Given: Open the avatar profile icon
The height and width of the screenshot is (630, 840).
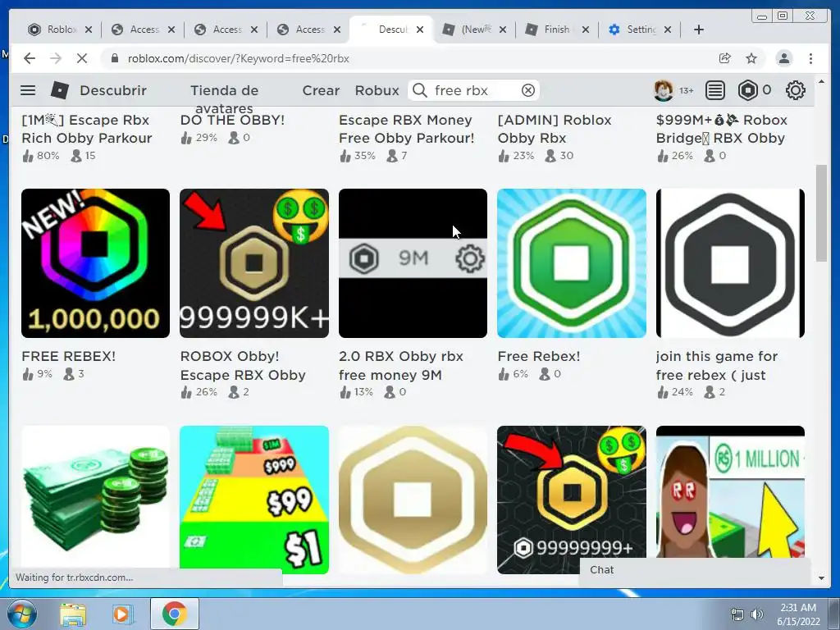Looking at the screenshot, I should [664, 90].
